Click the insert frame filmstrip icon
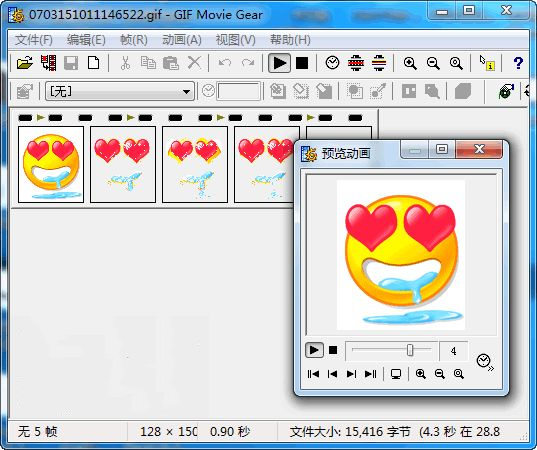537x450 pixels. (48, 63)
